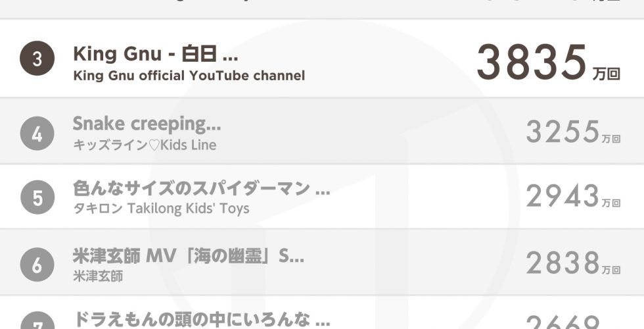644x329 pixels.
Task: Open the キッズライン♡Kids Line channel
Action: (145, 145)
